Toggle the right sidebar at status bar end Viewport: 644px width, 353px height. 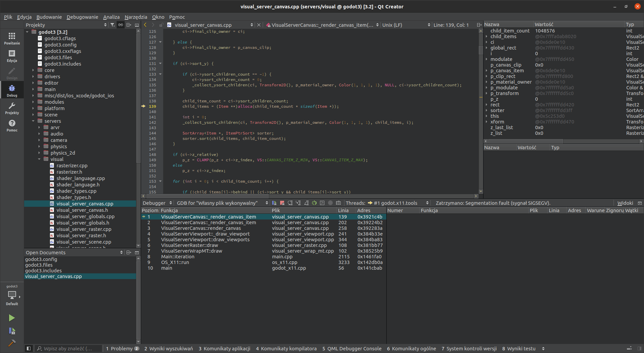click(x=639, y=348)
